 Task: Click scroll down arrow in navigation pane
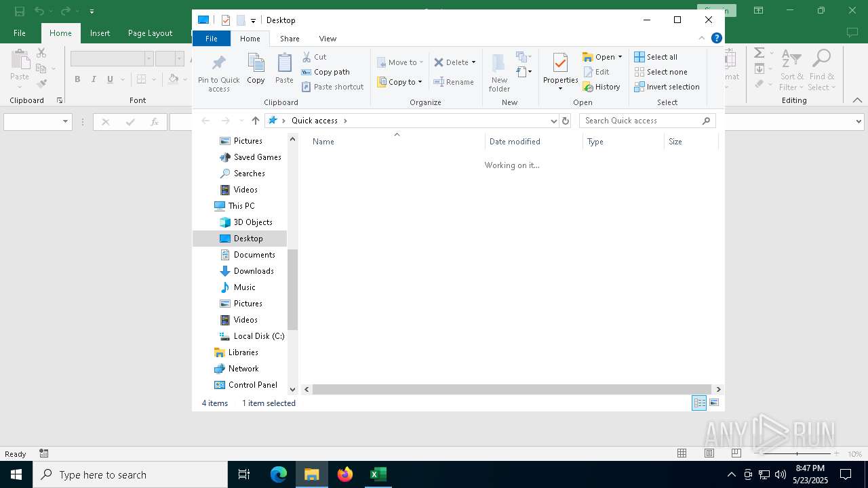coord(293,389)
